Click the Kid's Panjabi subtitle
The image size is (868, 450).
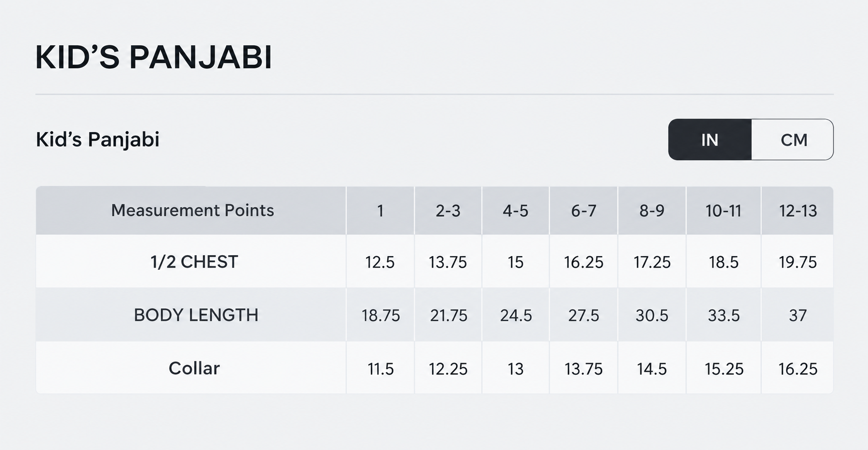98,140
